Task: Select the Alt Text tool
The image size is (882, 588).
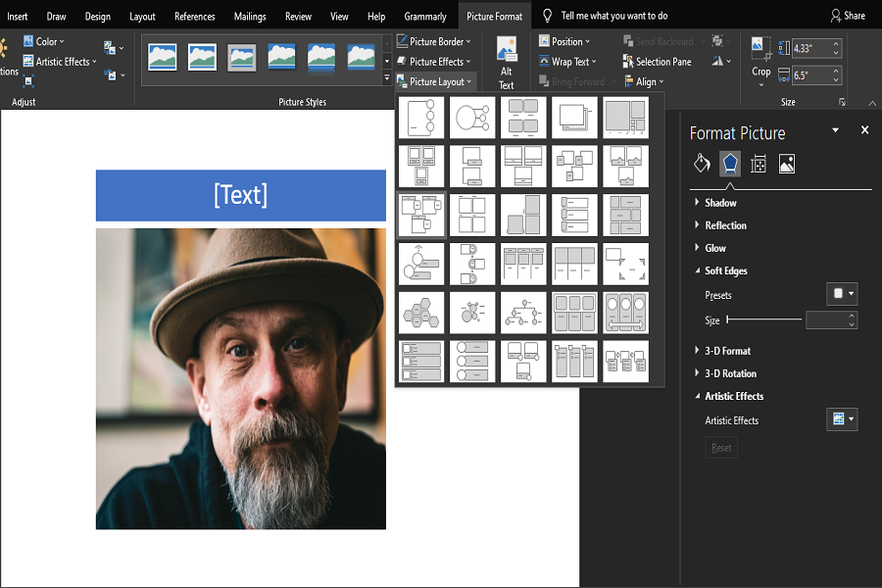Action: point(507,61)
